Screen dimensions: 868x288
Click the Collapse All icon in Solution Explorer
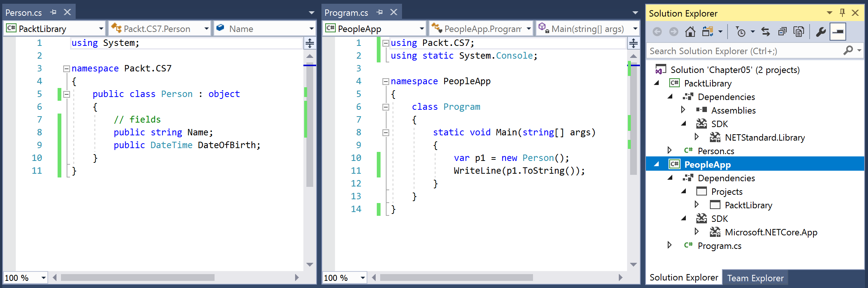point(782,32)
